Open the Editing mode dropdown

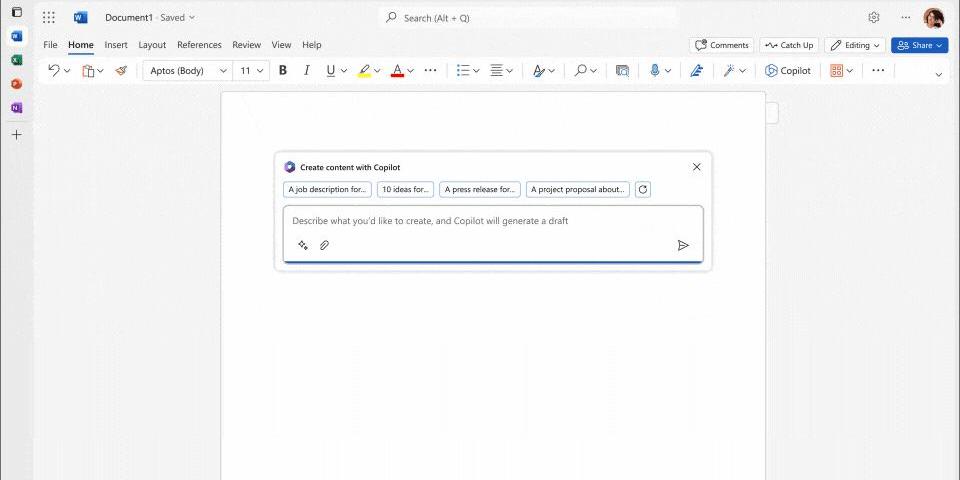tap(856, 45)
